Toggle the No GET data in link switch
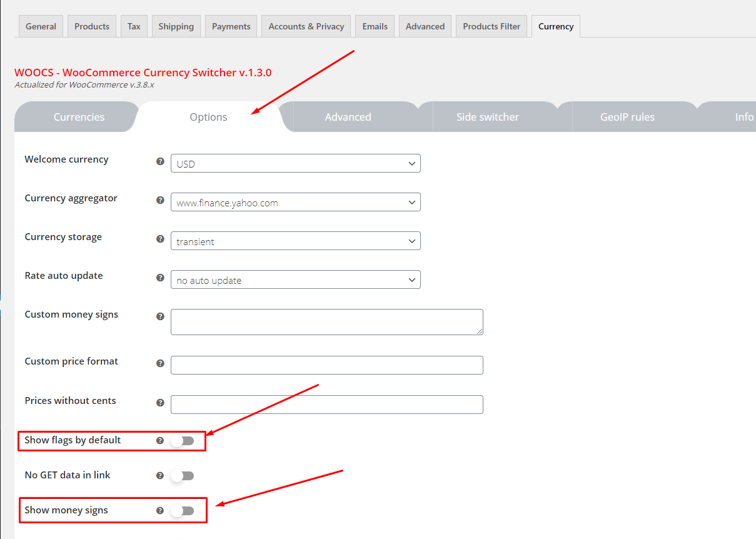The width and height of the screenshot is (756, 539). click(183, 476)
